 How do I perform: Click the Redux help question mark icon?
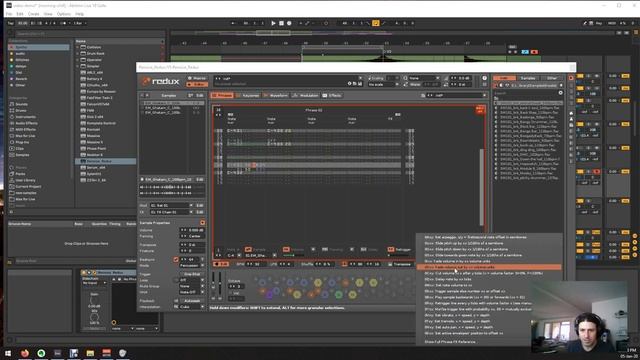coord(484,78)
